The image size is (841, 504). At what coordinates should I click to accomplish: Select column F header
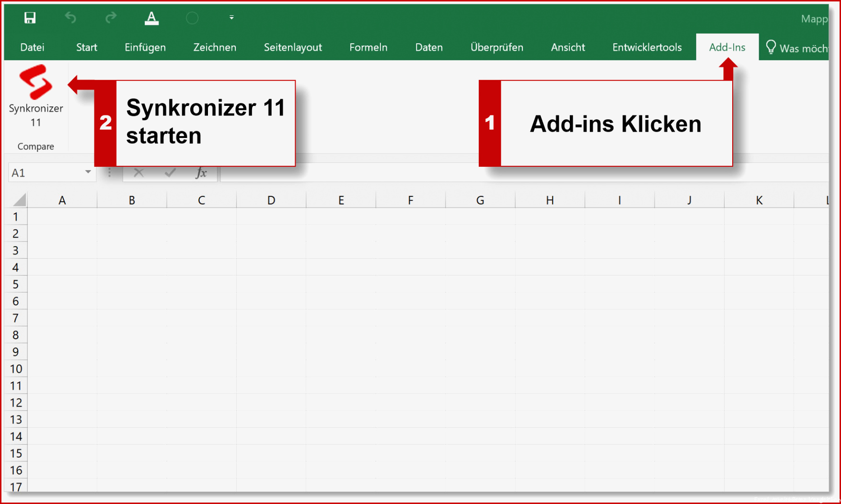(x=411, y=200)
